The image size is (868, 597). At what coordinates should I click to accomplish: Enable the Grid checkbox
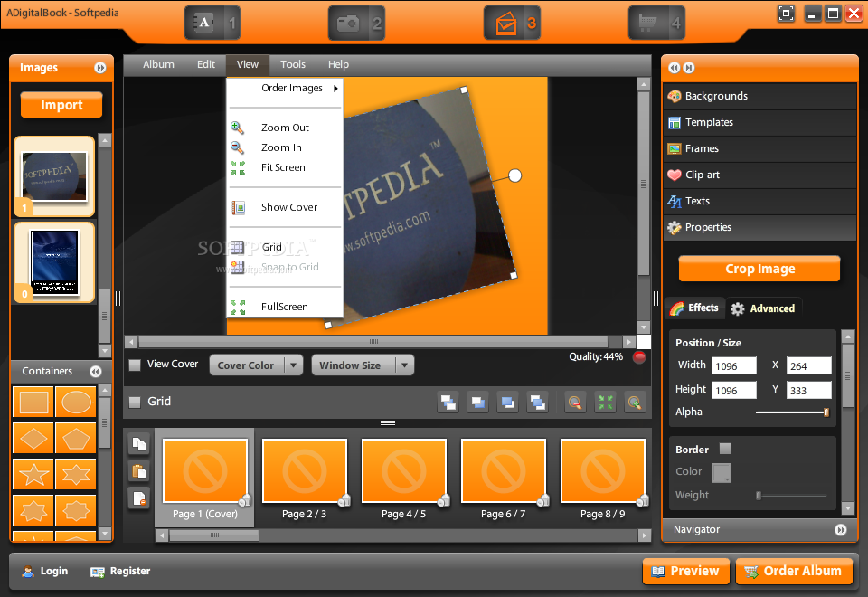pos(135,402)
